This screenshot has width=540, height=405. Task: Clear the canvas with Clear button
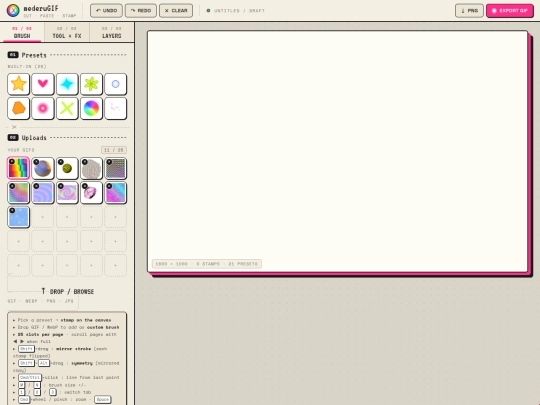176,11
